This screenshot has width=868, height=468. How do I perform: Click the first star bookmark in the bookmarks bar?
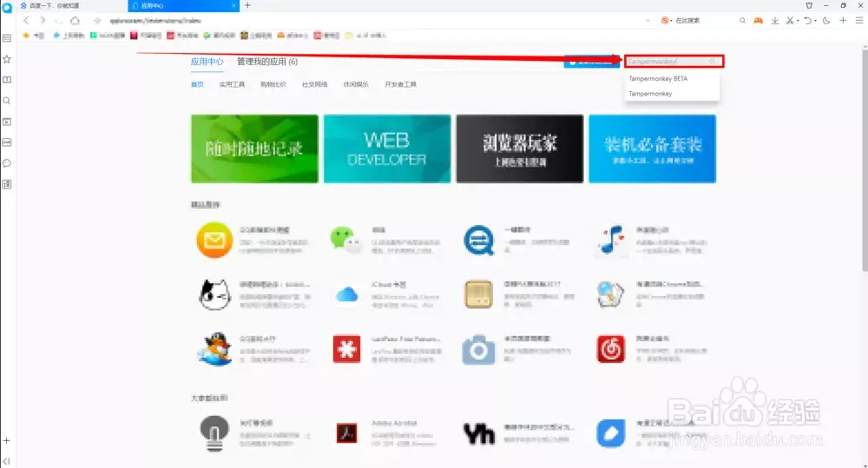click(x=25, y=35)
